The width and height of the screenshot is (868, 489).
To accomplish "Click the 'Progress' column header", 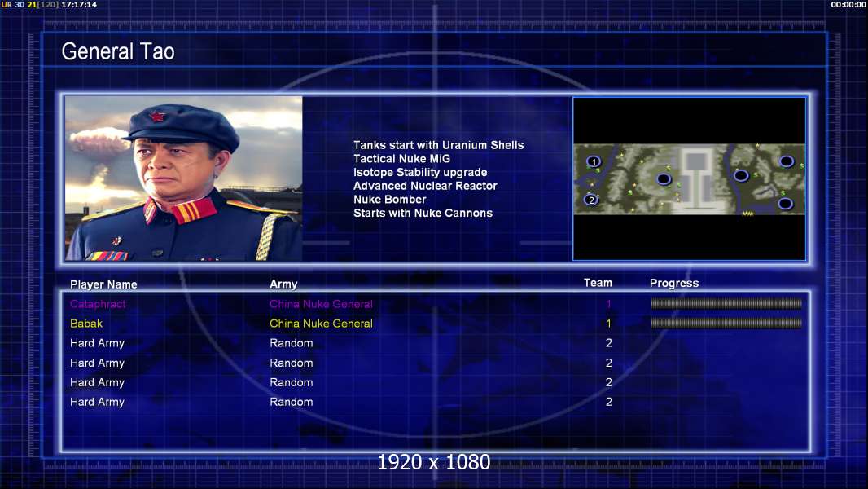I will (x=674, y=283).
